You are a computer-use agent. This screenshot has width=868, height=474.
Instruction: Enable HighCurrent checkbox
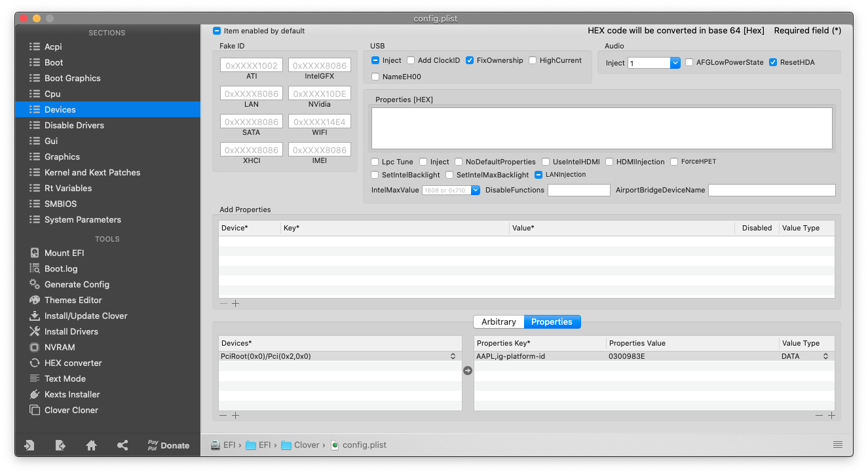[533, 60]
